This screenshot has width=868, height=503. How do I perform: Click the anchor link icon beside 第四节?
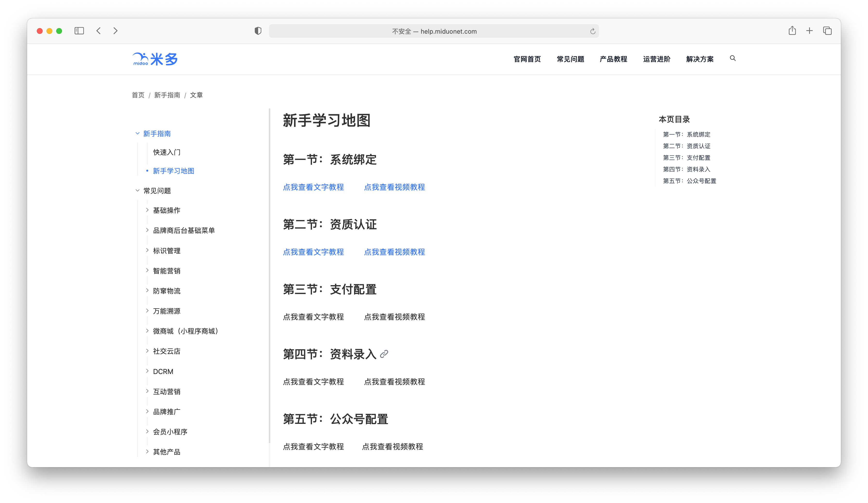384,354
